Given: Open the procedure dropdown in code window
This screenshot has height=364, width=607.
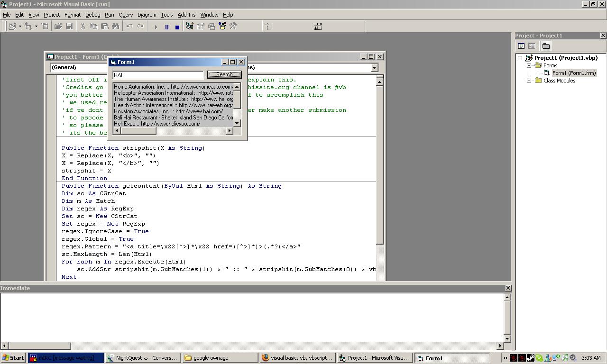Looking at the screenshot, I should pyautogui.click(x=374, y=68).
